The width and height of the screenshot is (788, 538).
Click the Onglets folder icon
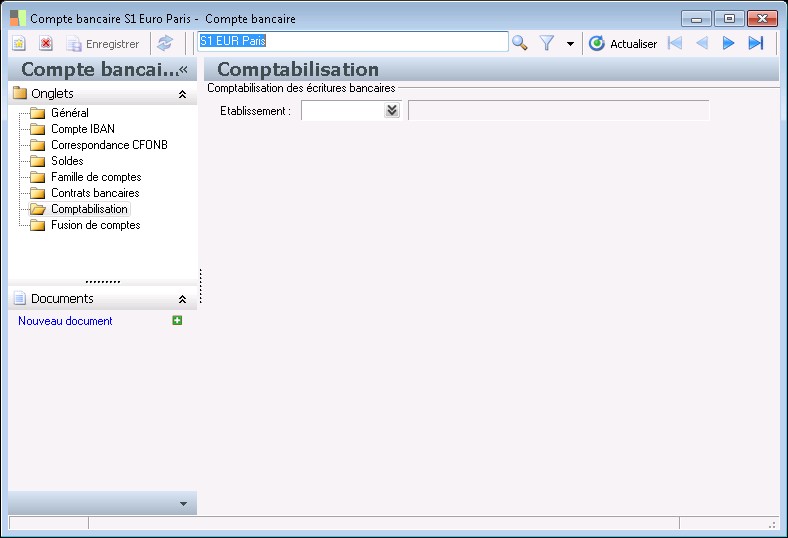[x=20, y=93]
